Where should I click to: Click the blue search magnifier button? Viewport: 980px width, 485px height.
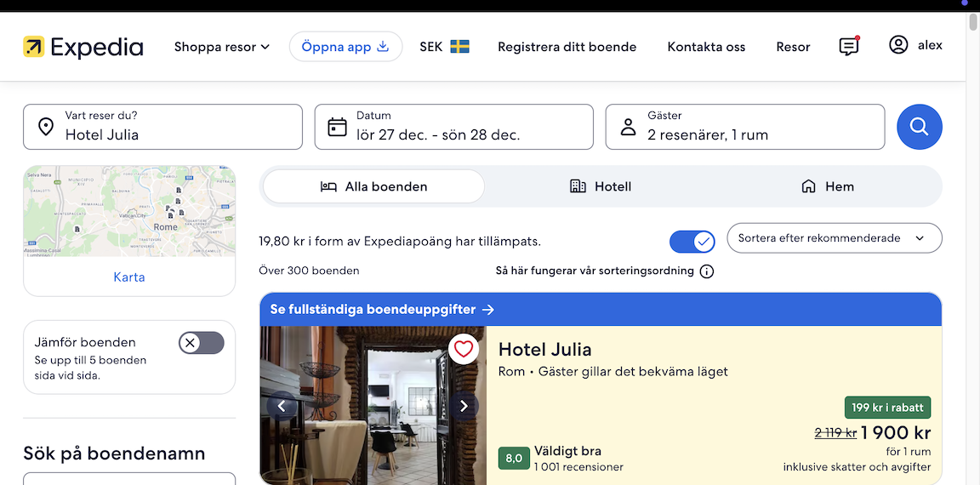(919, 127)
